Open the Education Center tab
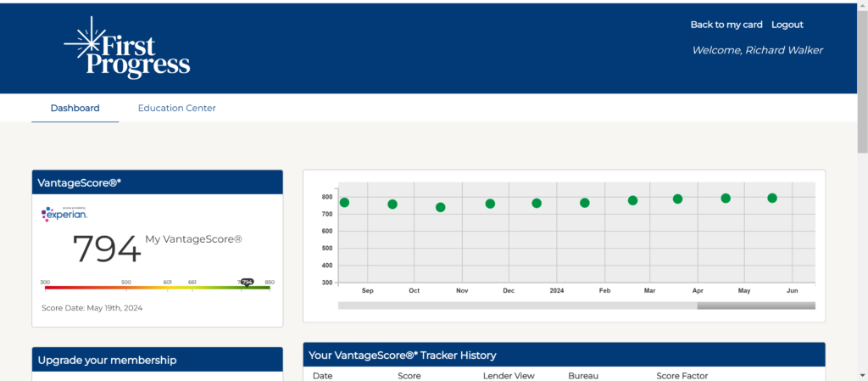Screen dimensions: 868x381 coord(176,109)
